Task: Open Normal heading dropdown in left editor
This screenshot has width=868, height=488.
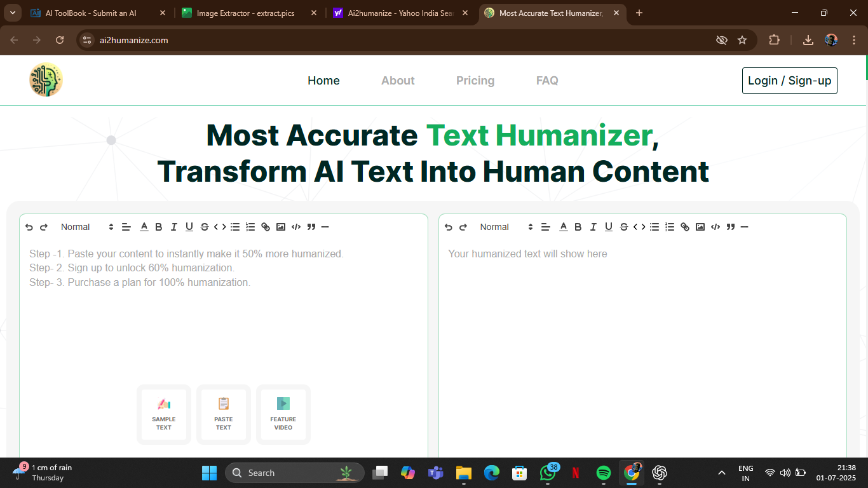Action: tap(86, 227)
